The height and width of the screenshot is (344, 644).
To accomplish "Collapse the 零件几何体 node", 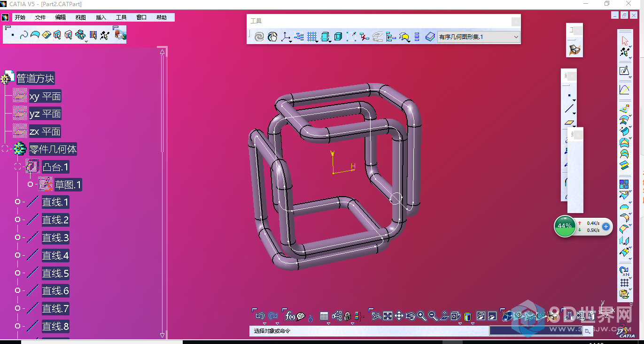I will [x=6, y=149].
